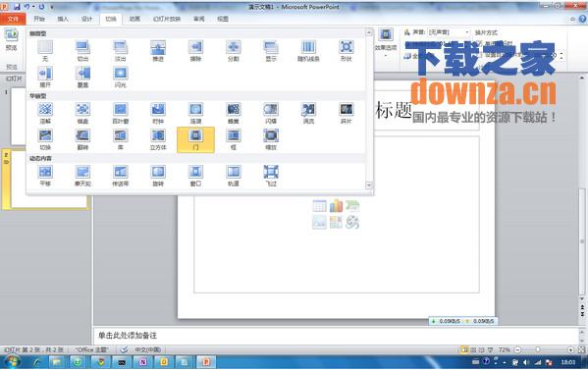Apply the 百叶窗 (Blinds) transition
Image resolution: width=588 pixels, height=370 pixels.
tap(121, 113)
